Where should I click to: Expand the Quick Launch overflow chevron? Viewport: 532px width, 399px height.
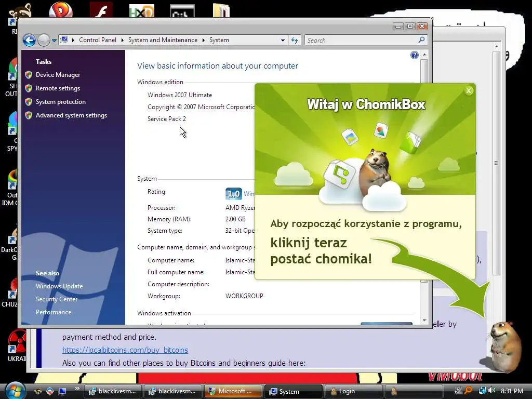(x=77, y=389)
